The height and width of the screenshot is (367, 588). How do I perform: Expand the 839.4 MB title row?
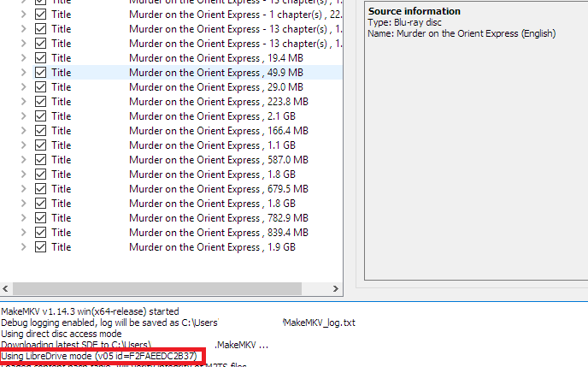[24, 233]
